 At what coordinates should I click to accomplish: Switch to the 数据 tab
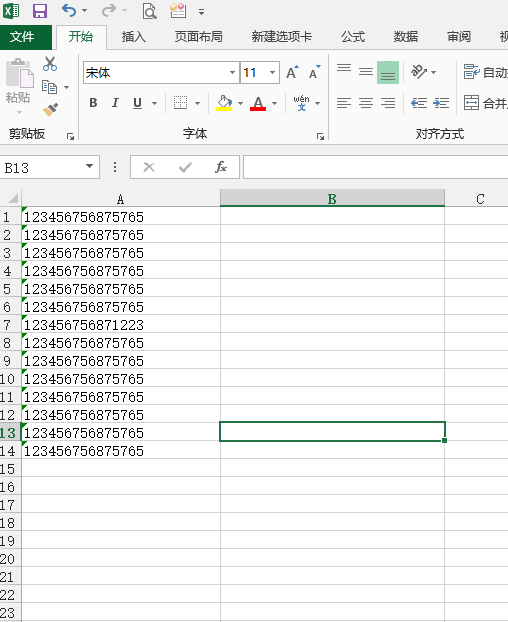tap(406, 37)
